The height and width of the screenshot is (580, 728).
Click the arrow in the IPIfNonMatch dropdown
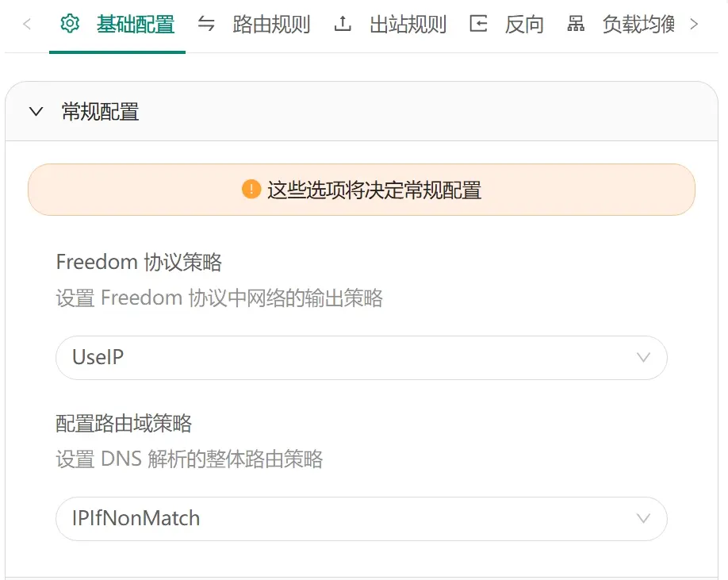point(643,519)
